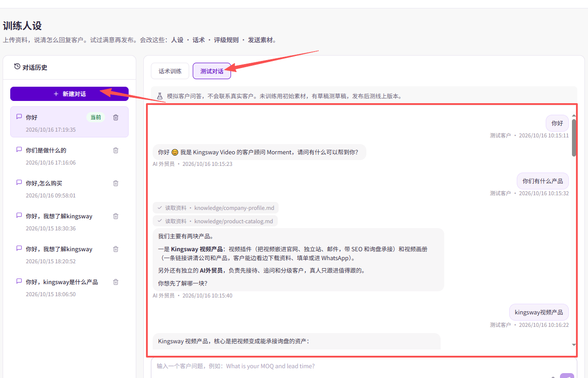Click the AI reply timestamp 2026/10/16 10:15:23
This screenshot has height=378, width=588.
pyautogui.click(x=207, y=164)
